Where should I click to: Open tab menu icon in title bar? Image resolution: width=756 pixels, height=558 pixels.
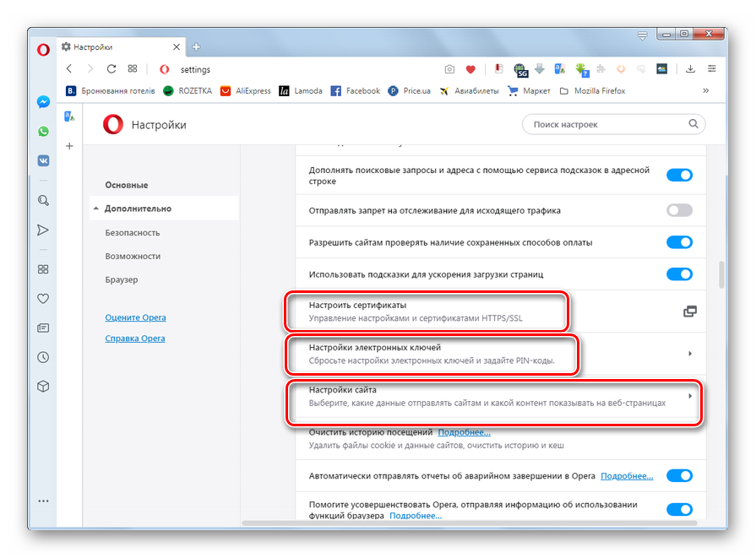point(642,35)
